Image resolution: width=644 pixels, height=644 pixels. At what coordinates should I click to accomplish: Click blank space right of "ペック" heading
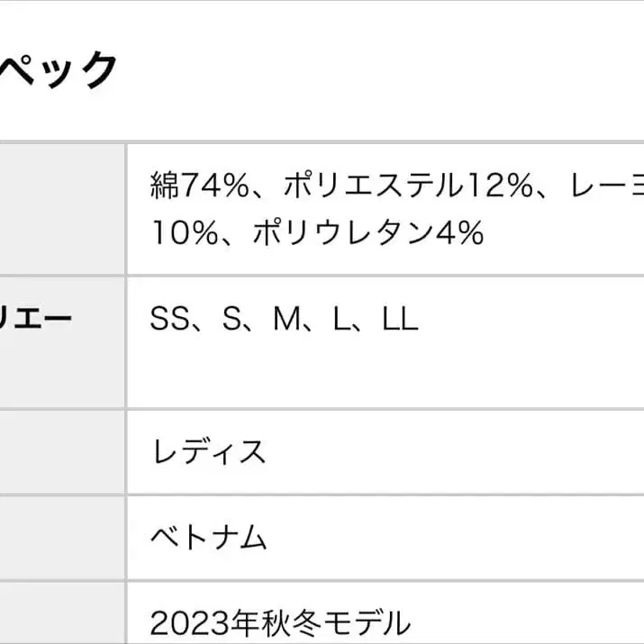378,70
